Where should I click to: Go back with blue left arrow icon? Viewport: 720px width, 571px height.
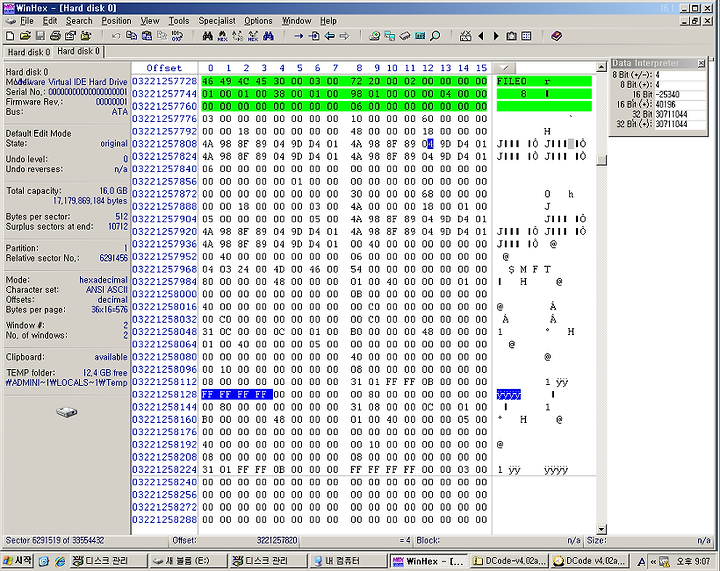tap(329, 36)
